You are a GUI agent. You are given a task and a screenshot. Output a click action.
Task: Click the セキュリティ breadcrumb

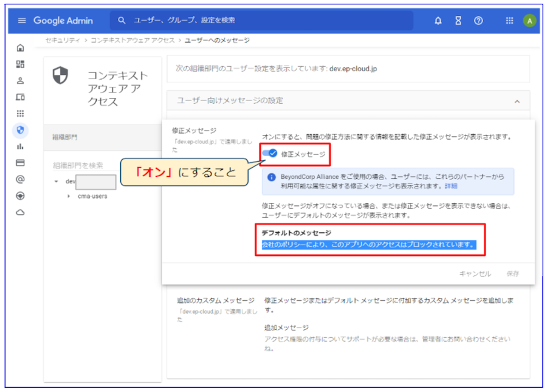(63, 40)
